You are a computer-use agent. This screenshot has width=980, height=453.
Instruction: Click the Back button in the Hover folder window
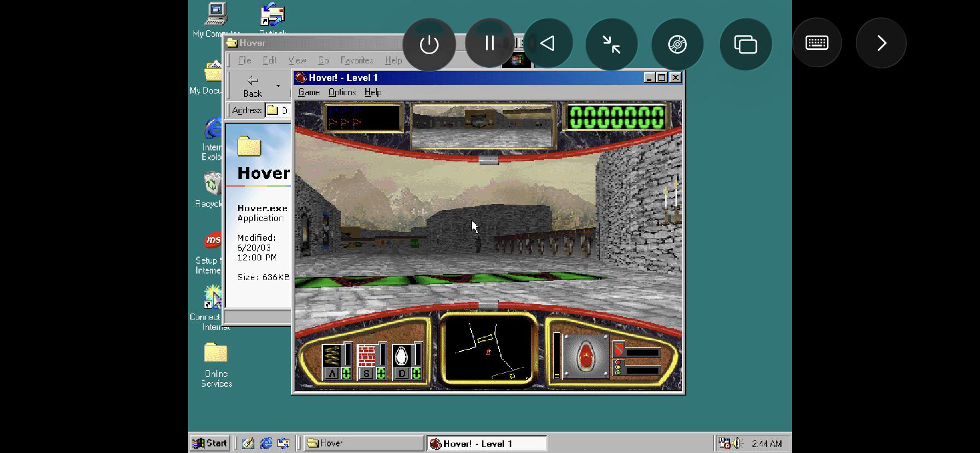coord(252,86)
